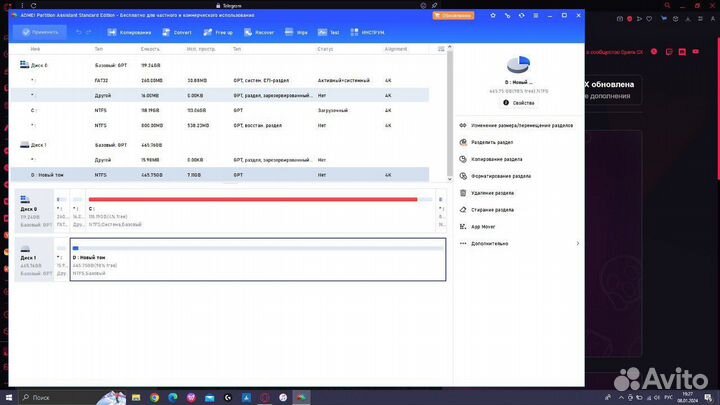Open File Explorer from the taskbar
This screenshot has width=720, height=405.
(136, 398)
